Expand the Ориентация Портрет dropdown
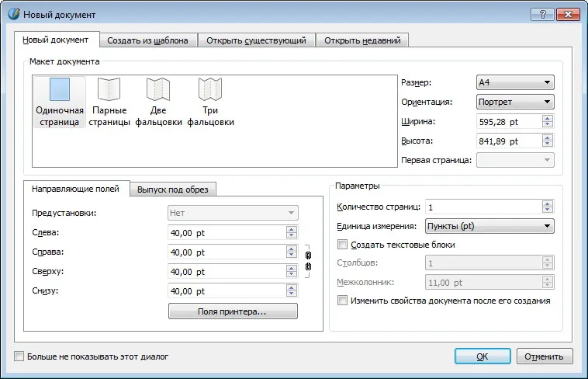 coord(515,102)
